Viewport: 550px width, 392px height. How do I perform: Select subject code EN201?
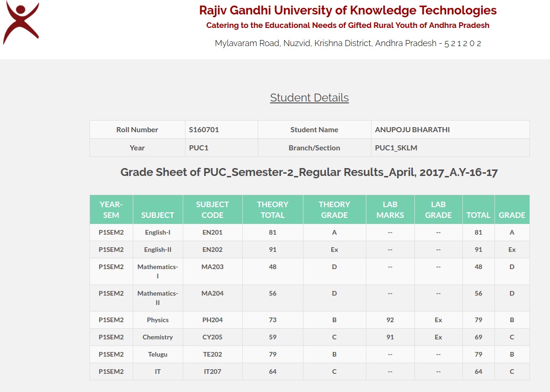(213, 232)
